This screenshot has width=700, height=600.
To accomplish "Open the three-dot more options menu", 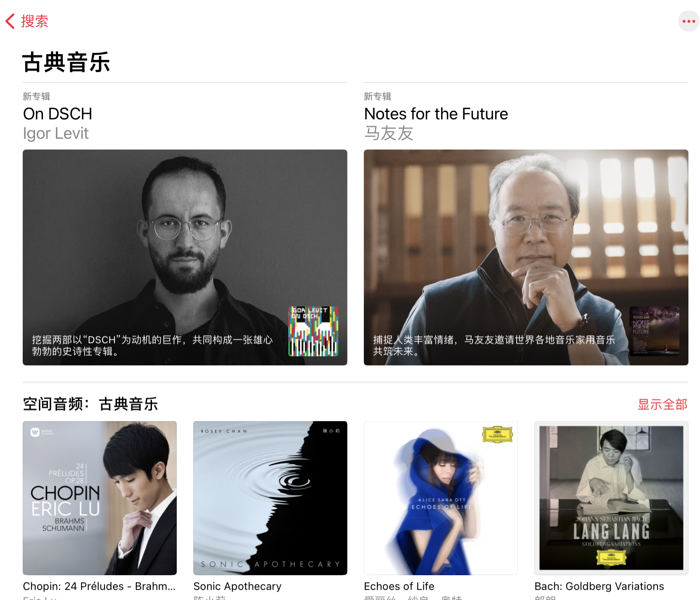I will 688,21.
